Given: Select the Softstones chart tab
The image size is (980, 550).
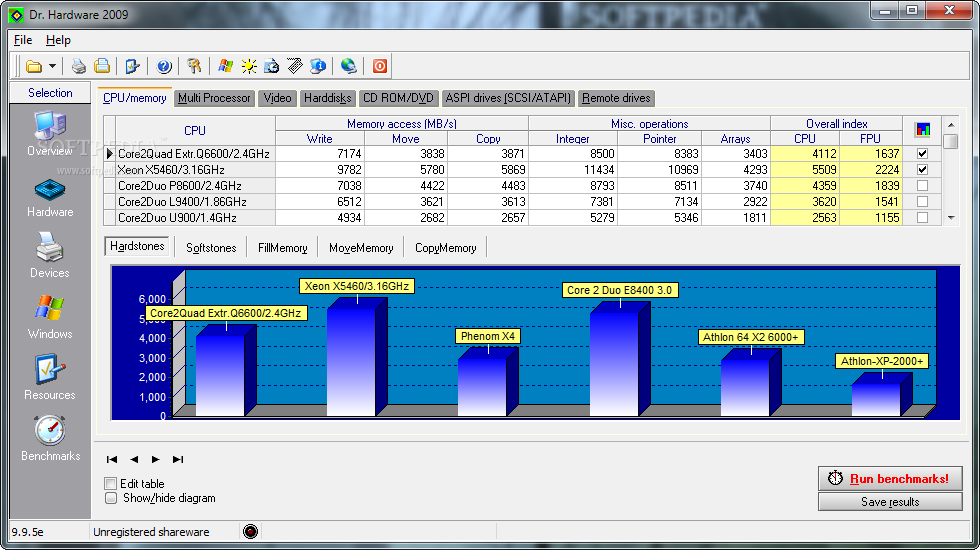Looking at the screenshot, I should pos(211,248).
